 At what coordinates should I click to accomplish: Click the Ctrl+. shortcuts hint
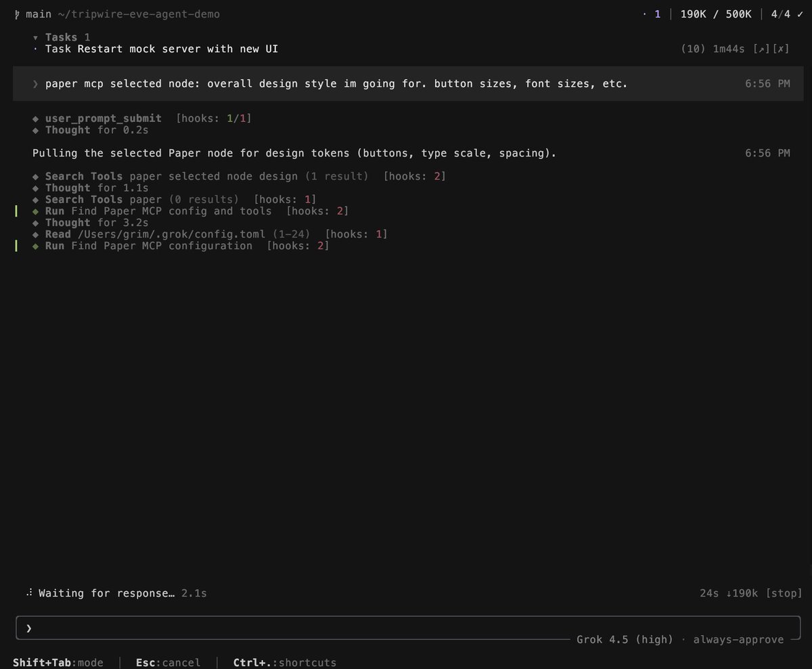coord(285,662)
